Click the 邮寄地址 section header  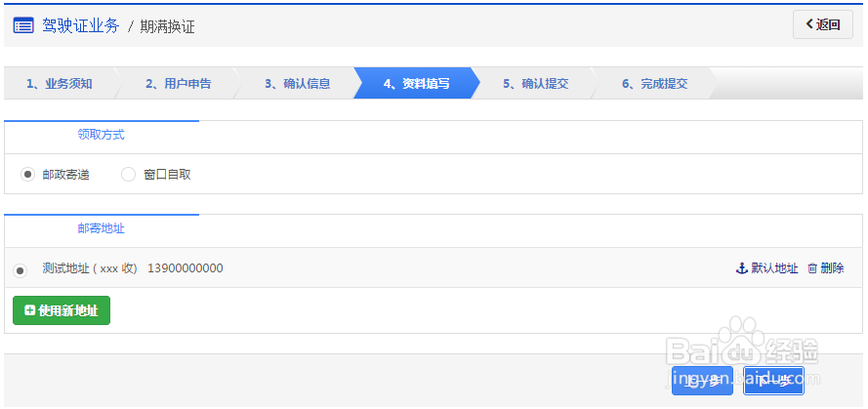102,228
